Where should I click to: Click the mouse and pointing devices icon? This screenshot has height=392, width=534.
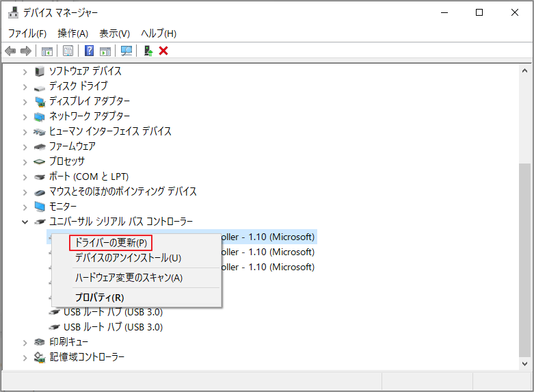(40, 192)
